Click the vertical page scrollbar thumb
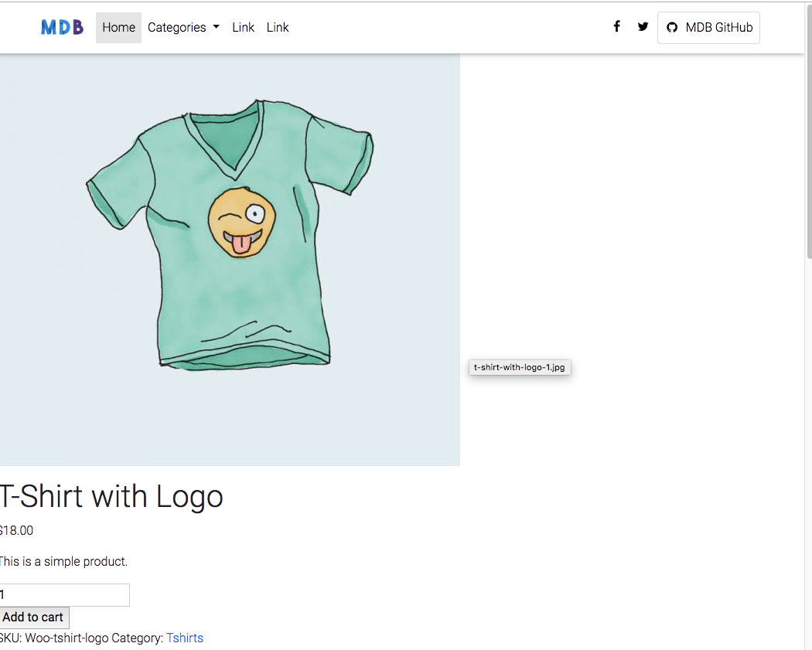Screen dimensions: 812x650 (809, 129)
